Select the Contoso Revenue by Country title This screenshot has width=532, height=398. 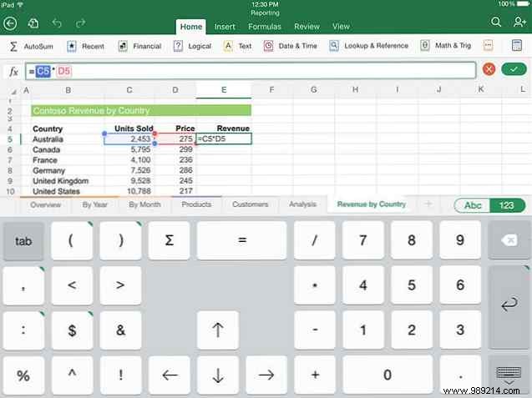(x=141, y=110)
